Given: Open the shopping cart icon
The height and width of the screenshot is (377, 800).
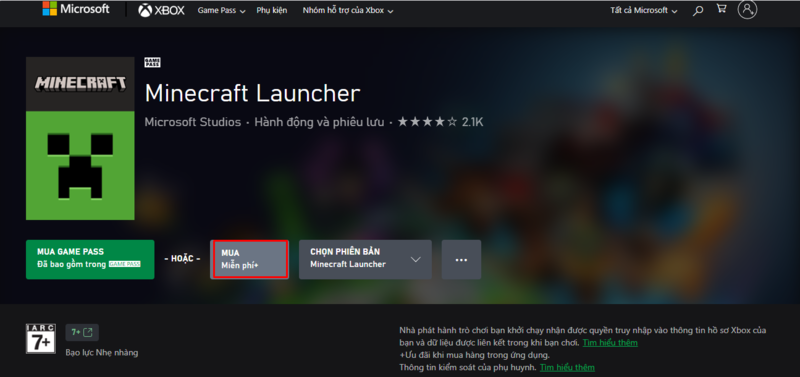Looking at the screenshot, I should [x=721, y=9].
